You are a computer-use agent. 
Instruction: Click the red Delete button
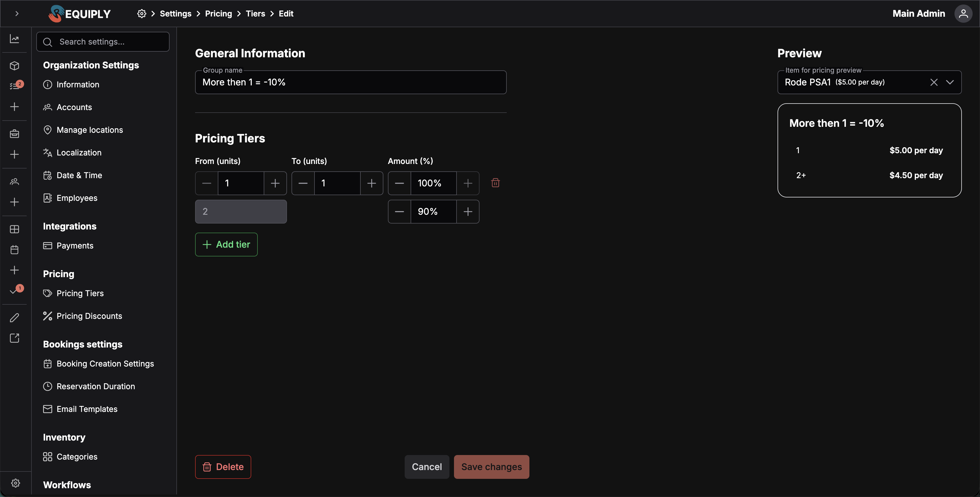click(x=223, y=467)
